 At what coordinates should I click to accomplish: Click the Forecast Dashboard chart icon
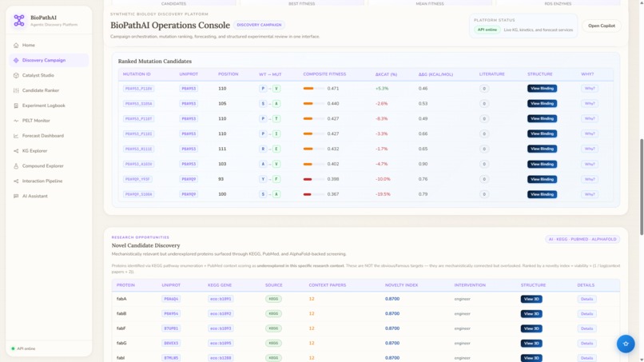click(x=16, y=136)
